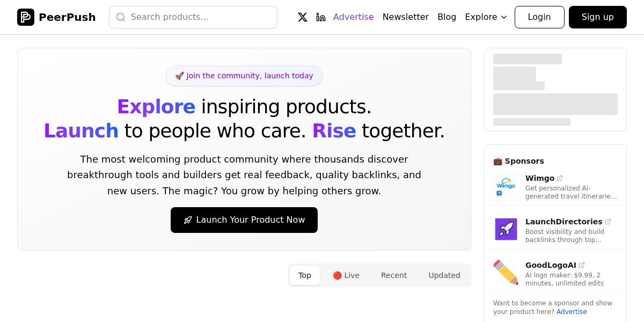
Task: Select the Top tab
Action: pyautogui.click(x=304, y=275)
